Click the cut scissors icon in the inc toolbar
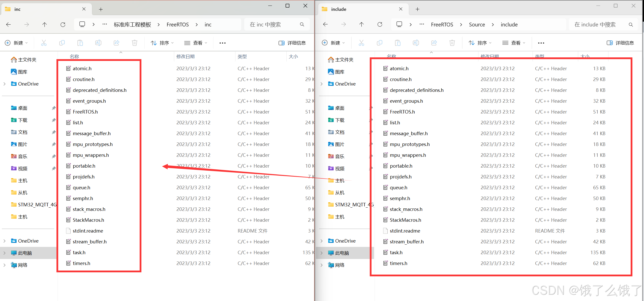Viewport: 644px width, 301px height. point(44,43)
